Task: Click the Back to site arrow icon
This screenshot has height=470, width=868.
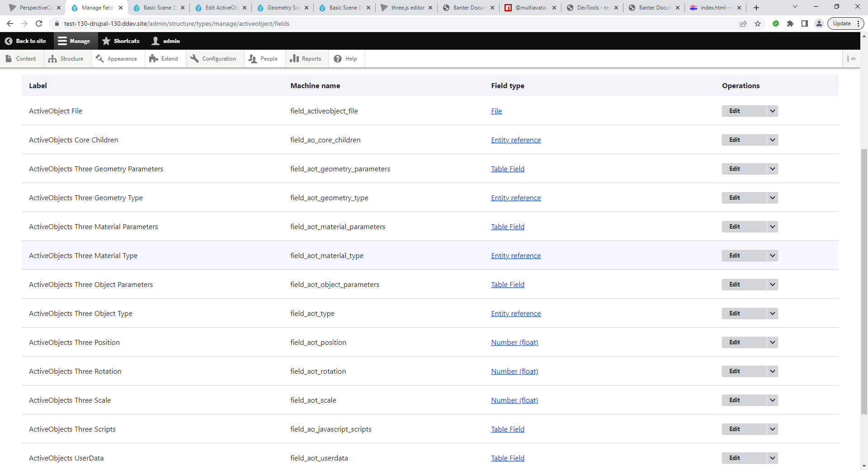Action: tap(9, 41)
